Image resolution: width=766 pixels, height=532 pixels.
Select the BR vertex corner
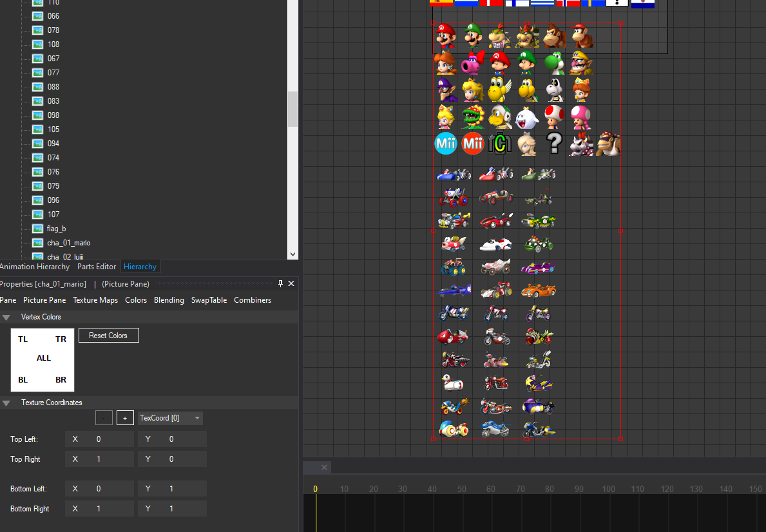pyautogui.click(x=61, y=379)
